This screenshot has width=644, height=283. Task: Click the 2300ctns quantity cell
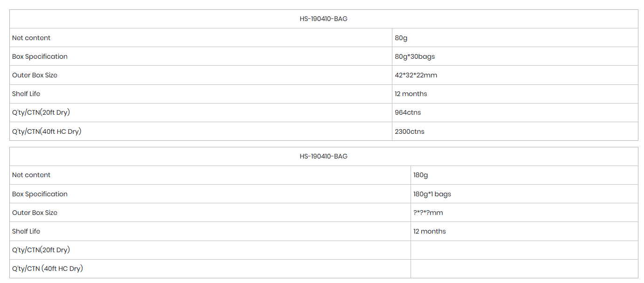click(x=410, y=131)
